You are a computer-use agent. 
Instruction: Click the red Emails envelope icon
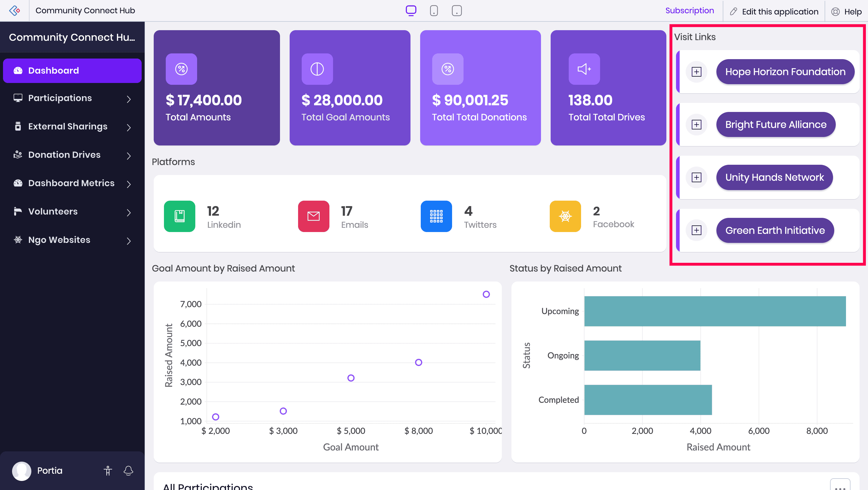[x=313, y=216]
